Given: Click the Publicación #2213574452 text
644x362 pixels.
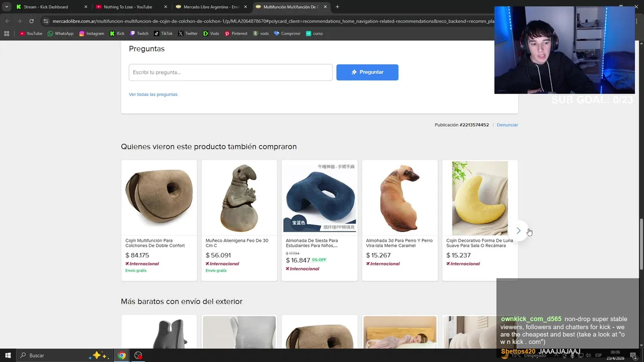Looking at the screenshot, I should pyautogui.click(x=462, y=125).
